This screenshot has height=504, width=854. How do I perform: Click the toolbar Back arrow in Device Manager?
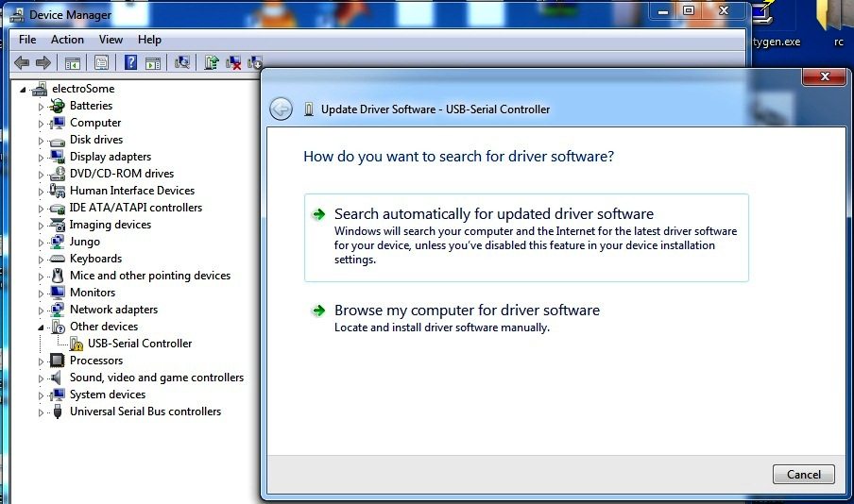22,63
